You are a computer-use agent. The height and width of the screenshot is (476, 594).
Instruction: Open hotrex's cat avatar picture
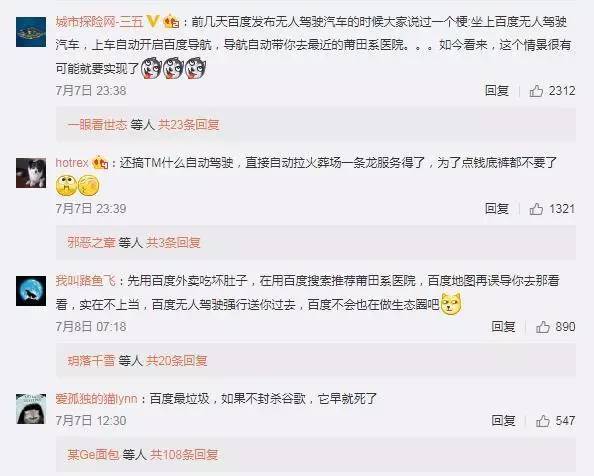pos(31,173)
